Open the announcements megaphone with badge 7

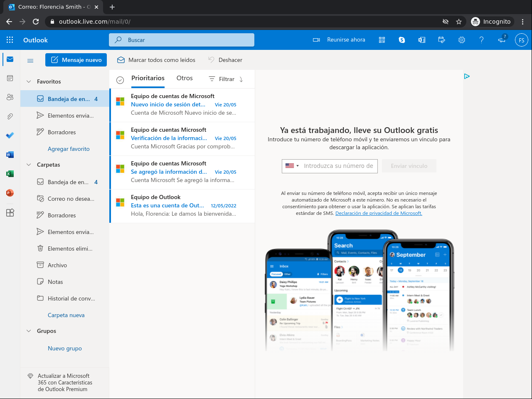(502, 39)
